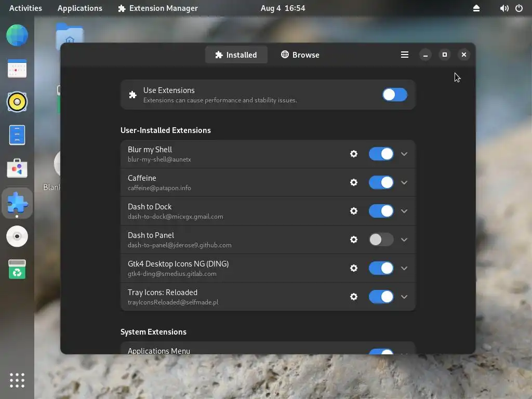Toggle Dash to Dock off
Image resolution: width=532 pixels, height=399 pixels.
[x=381, y=211]
